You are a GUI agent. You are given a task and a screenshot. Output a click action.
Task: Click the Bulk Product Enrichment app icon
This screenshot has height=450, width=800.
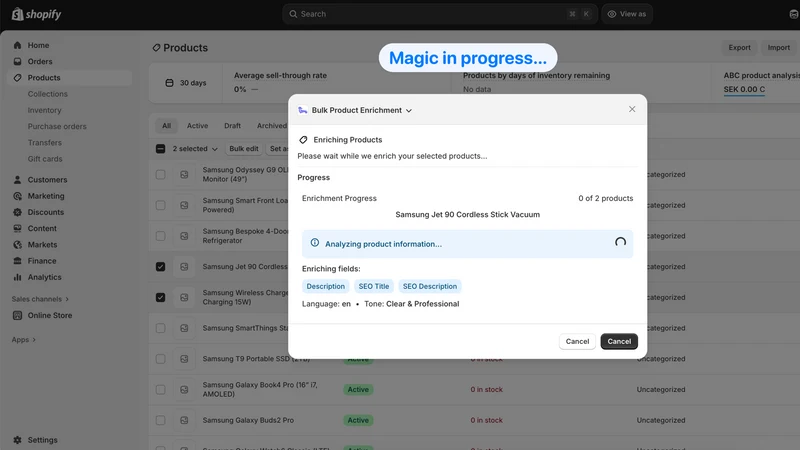[303, 110]
